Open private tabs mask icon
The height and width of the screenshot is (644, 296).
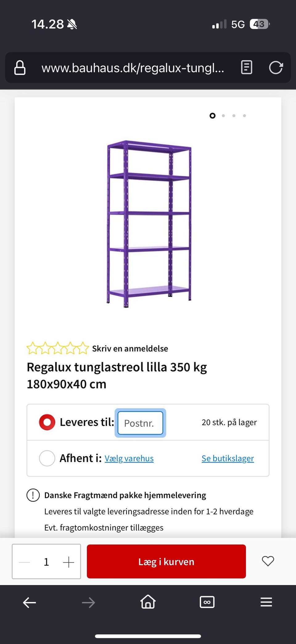click(x=207, y=602)
